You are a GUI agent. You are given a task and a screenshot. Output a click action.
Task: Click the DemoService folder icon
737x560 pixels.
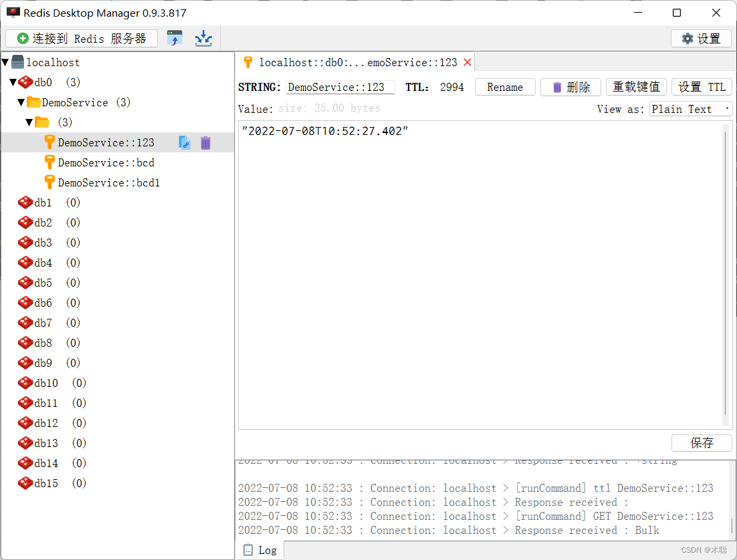coord(33,102)
